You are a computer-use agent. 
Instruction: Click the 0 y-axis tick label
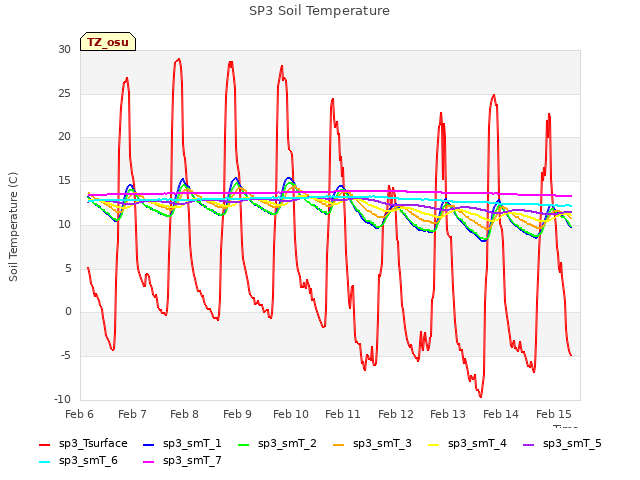point(68,312)
